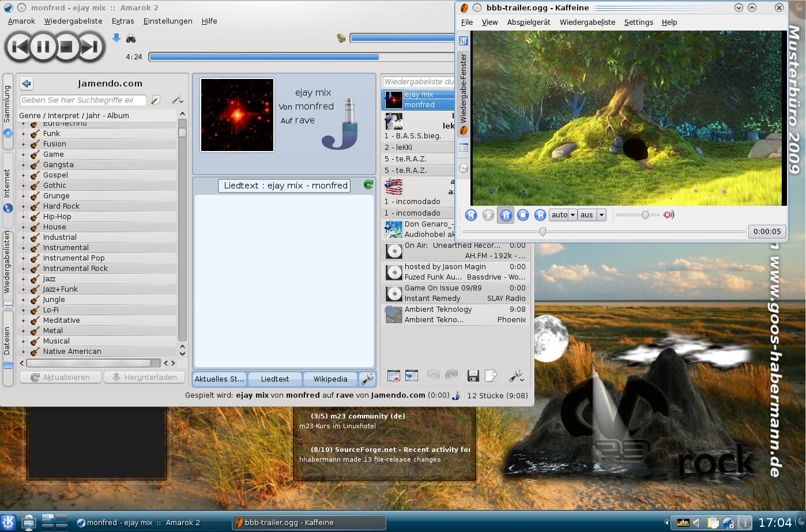This screenshot has height=532, width=806.
Task: Expand the Funk genre
Action: (24, 133)
